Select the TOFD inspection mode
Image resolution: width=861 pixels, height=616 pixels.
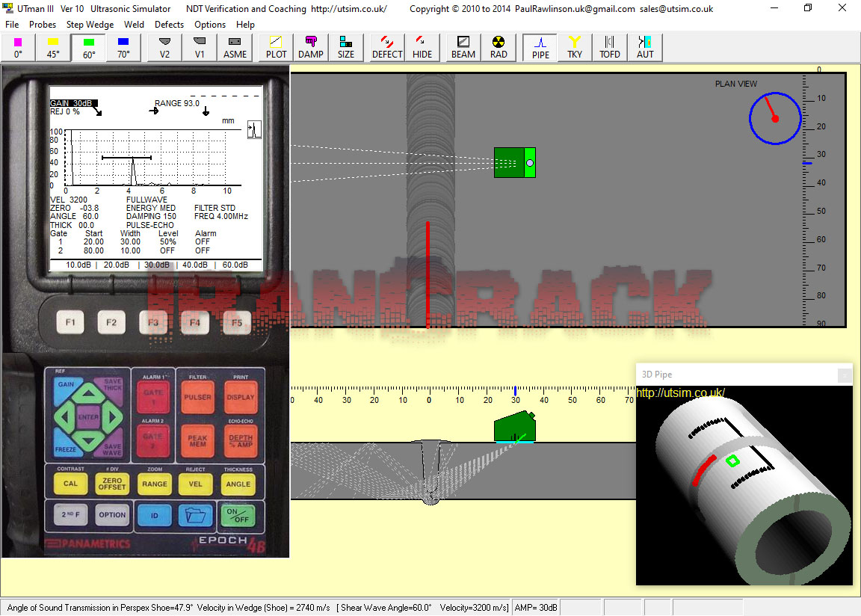(x=610, y=47)
